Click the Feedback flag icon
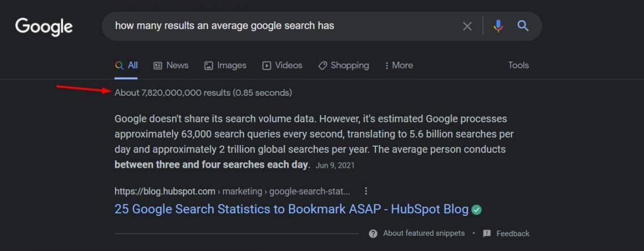 487,233
